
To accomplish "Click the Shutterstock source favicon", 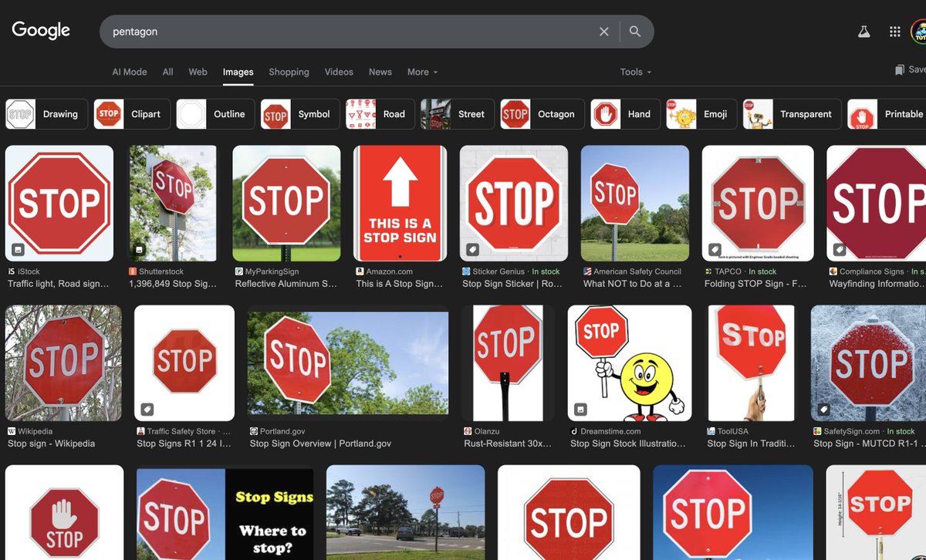I will tap(133, 272).
